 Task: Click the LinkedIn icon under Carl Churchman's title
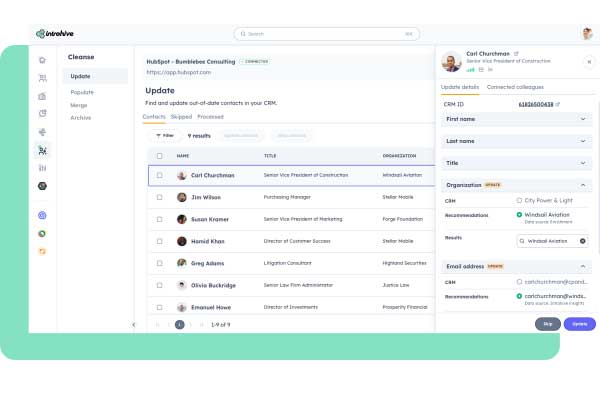point(490,70)
